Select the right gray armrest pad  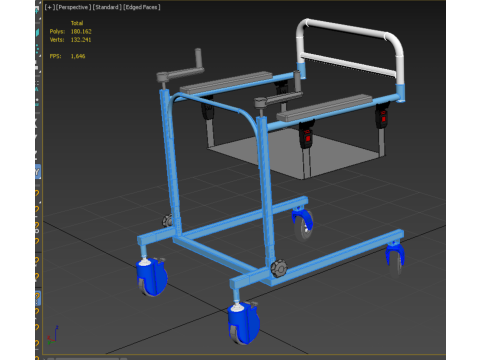pyautogui.click(x=324, y=108)
